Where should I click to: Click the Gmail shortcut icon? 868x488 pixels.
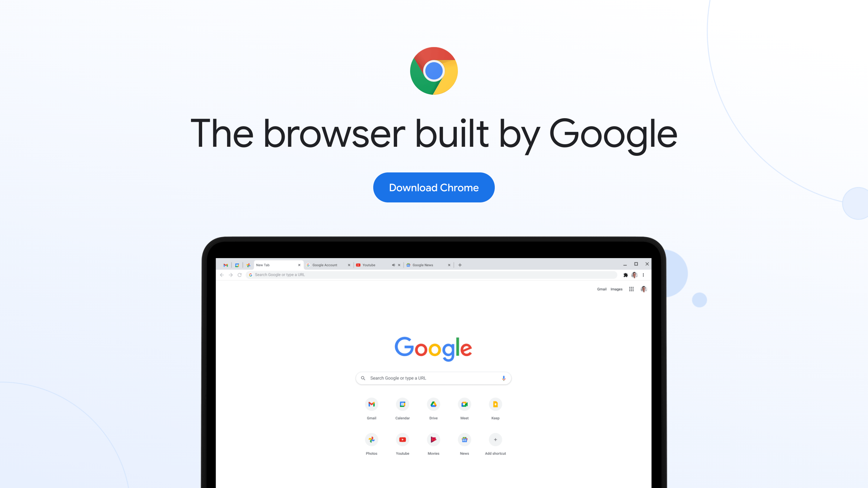371,404
